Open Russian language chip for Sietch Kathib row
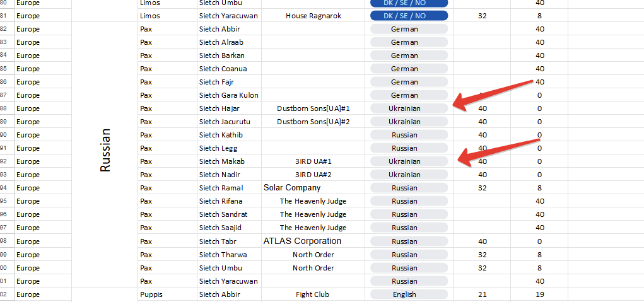644x302 pixels. click(404, 135)
